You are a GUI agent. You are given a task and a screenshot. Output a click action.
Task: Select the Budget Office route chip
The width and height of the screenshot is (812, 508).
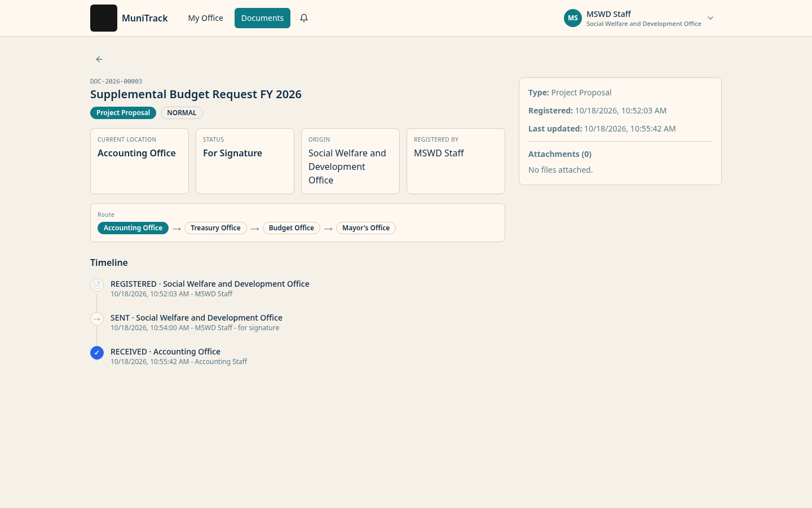point(292,228)
